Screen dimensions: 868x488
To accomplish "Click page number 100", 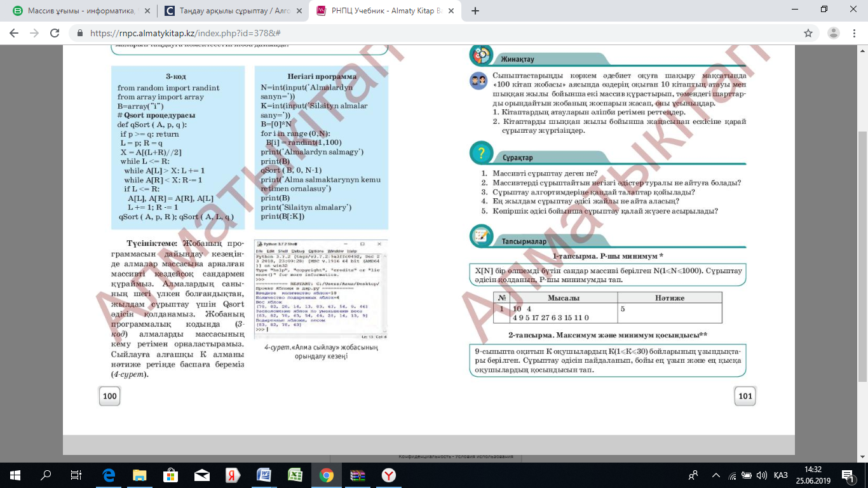I will click(110, 396).
